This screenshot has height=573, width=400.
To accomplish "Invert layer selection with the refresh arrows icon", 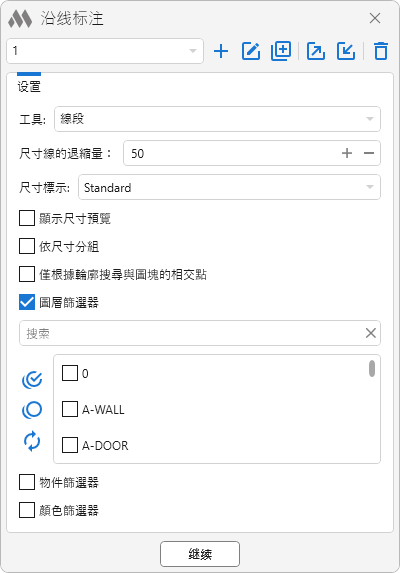I will [32, 441].
